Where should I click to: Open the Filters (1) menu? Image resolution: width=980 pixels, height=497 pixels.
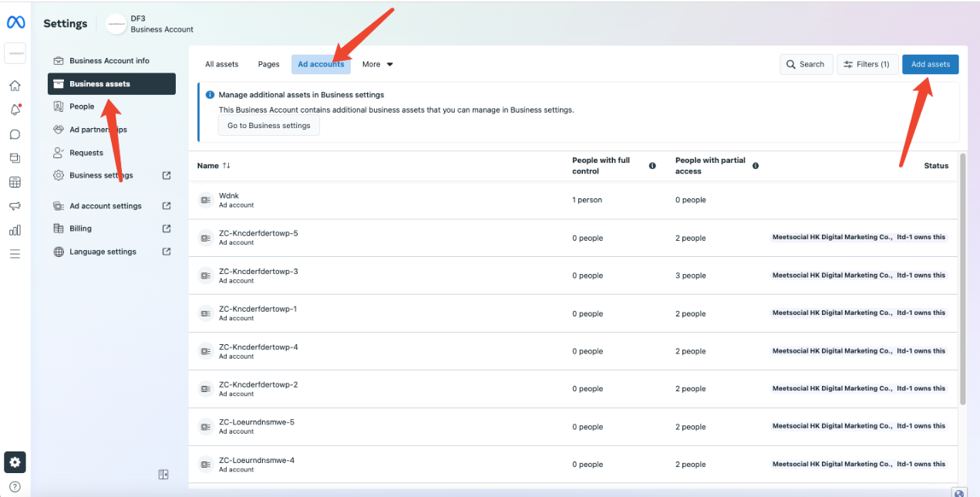867,64
